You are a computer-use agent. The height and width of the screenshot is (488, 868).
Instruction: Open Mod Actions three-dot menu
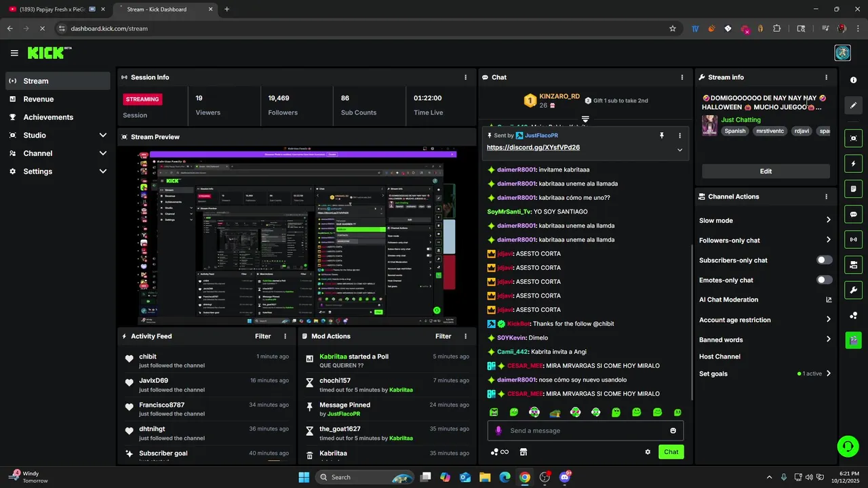(x=465, y=336)
